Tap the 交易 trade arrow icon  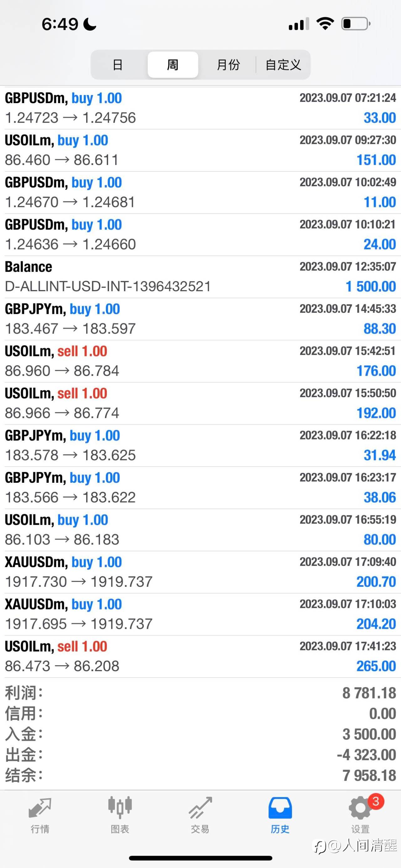click(200, 808)
